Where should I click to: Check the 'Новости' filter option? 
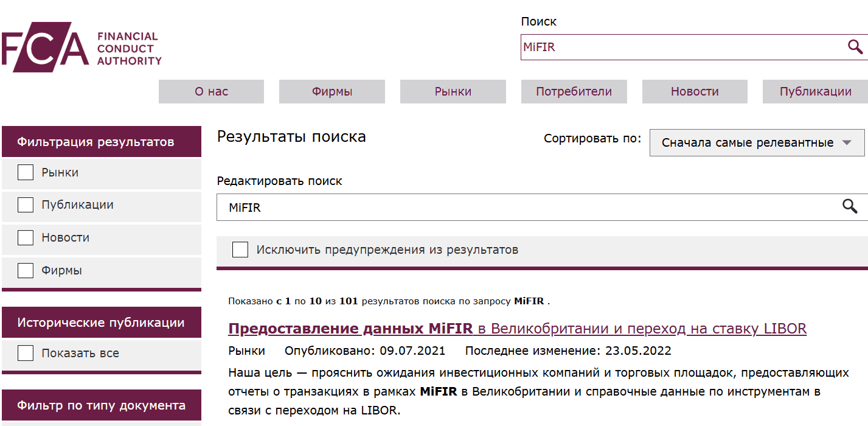point(25,237)
